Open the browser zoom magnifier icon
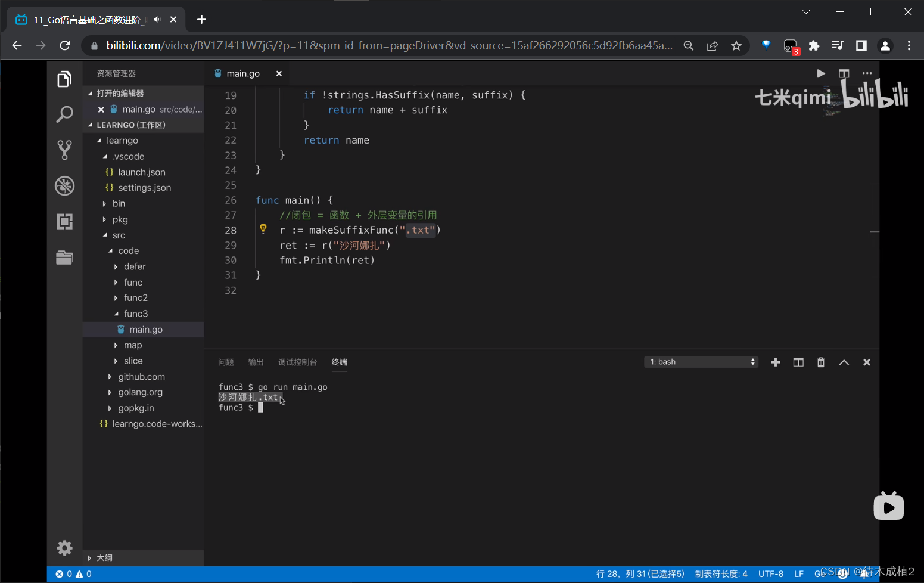This screenshot has width=924, height=583. point(689,46)
